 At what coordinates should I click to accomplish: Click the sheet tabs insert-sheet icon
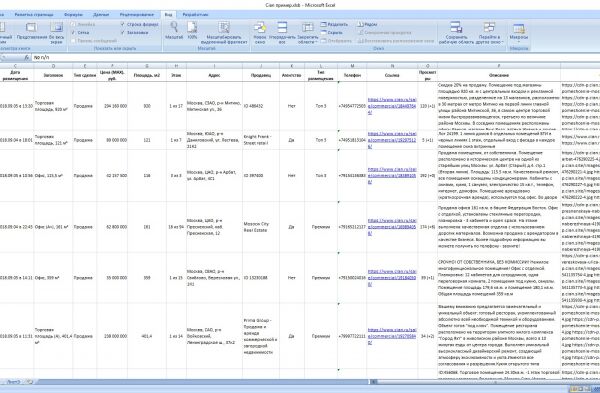click(29, 382)
